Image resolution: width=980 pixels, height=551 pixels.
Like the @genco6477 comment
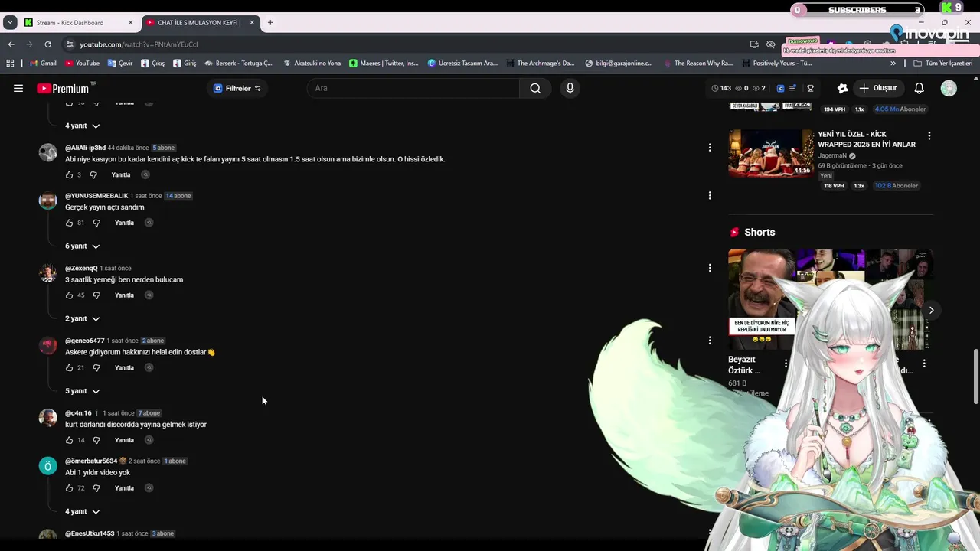69,367
